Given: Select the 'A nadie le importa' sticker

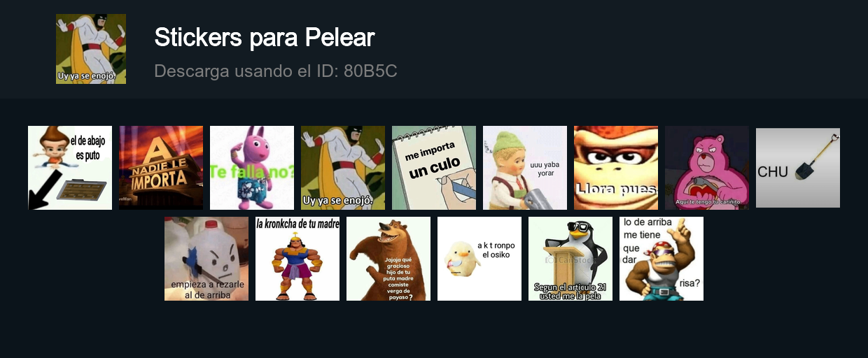Looking at the screenshot, I should (x=161, y=168).
